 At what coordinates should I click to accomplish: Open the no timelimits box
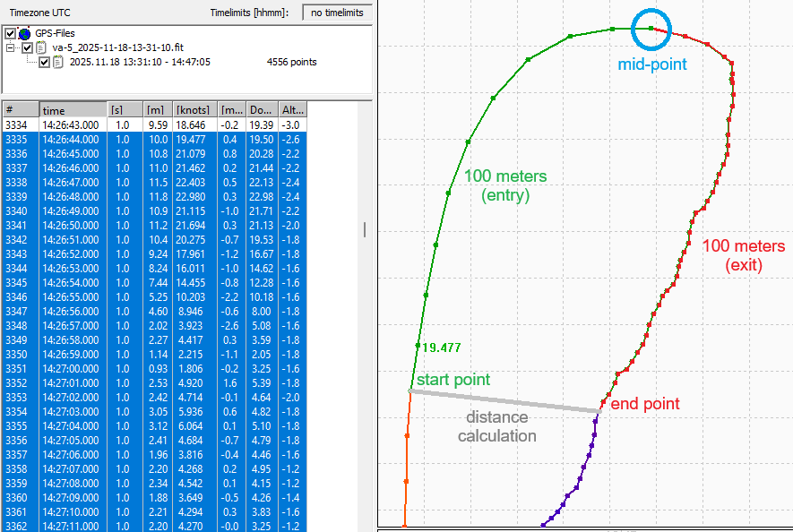(x=338, y=13)
